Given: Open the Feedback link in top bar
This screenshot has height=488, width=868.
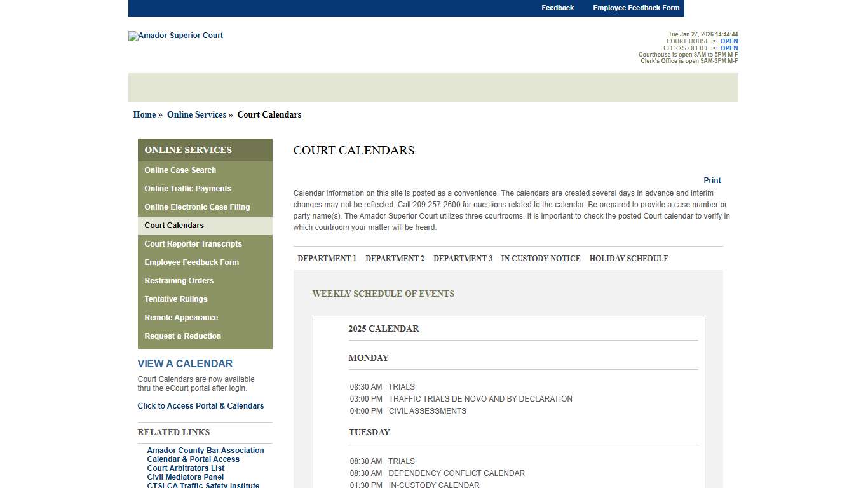Looking at the screenshot, I should pos(557,8).
